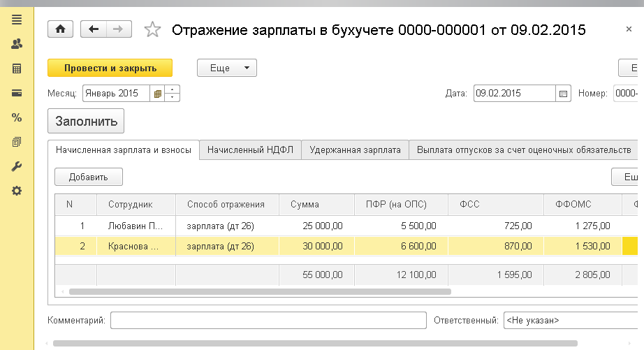Click the calculator icon in sidebar

coord(17,68)
